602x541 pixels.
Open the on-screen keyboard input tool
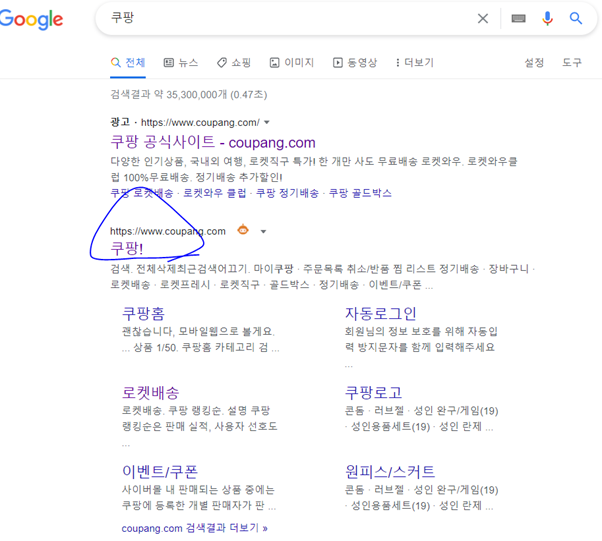518,18
